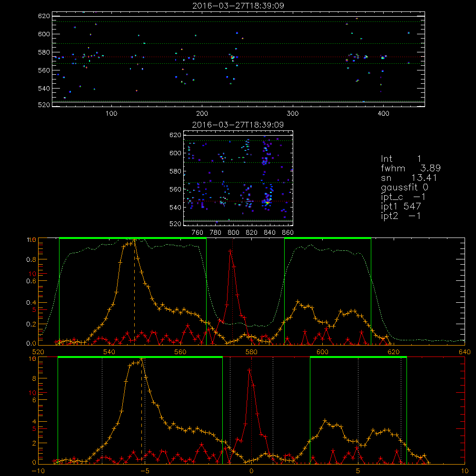Select the 'Int 1' readout line
Image resolution: width=476 pixels, height=476 pixels.
click(401, 159)
